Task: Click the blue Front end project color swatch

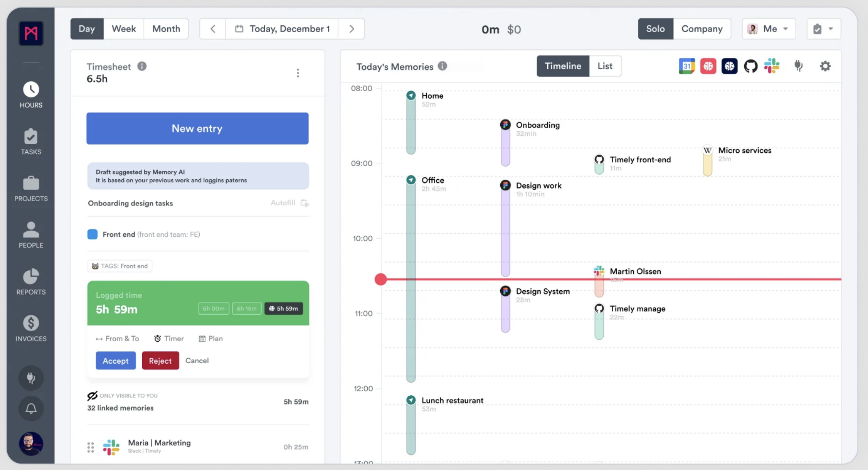Action: pos(92,234)
